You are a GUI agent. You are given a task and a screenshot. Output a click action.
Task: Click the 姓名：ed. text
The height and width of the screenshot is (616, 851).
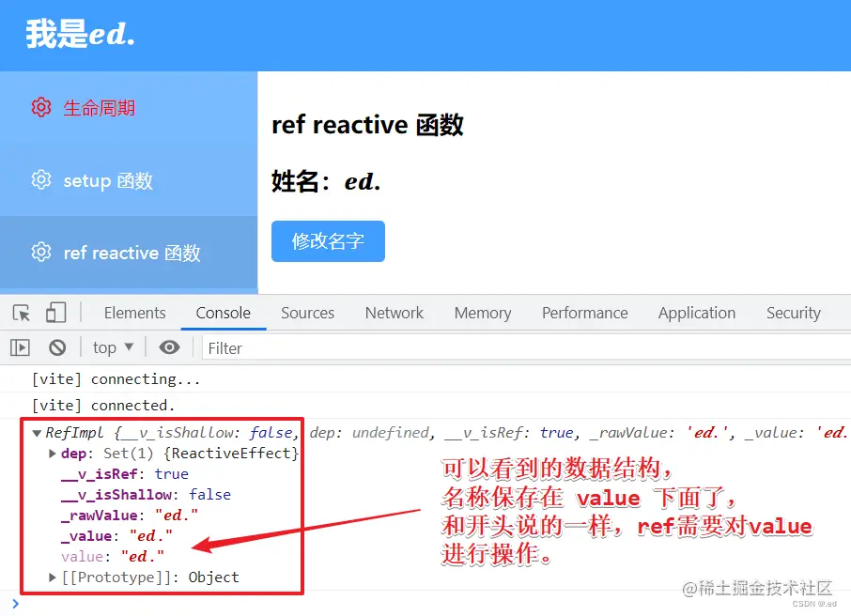326,181
